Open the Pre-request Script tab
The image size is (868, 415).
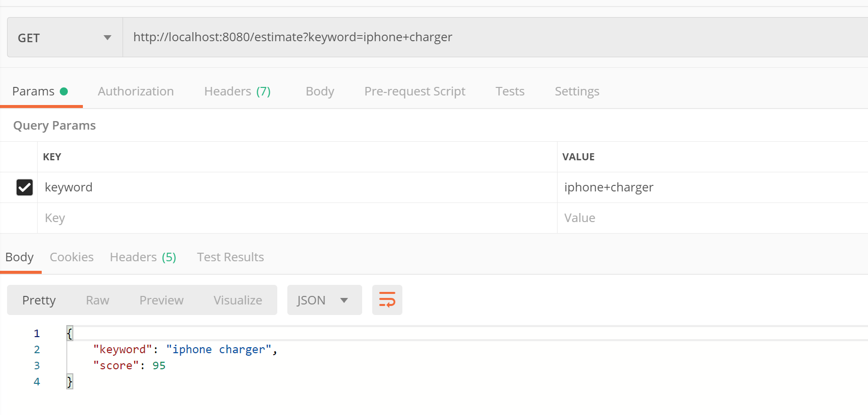[415, 91]
